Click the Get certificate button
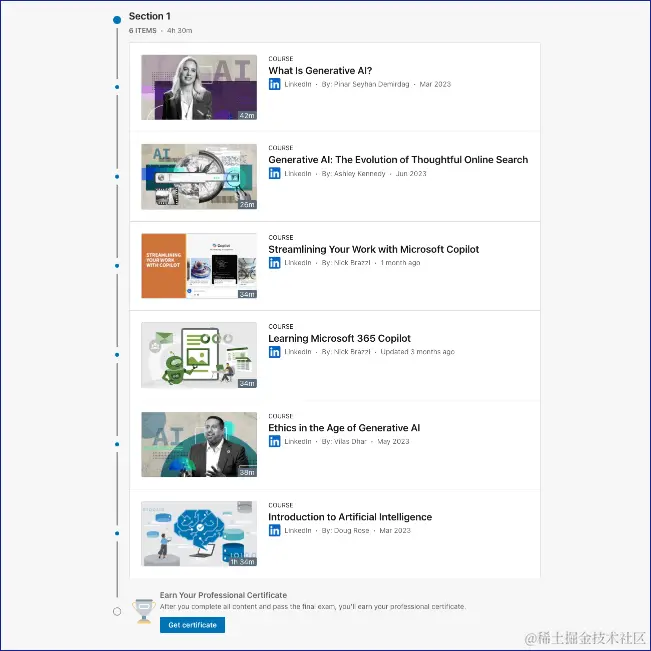651x651 pixels. pyautogui.click(x=192, y=625)
